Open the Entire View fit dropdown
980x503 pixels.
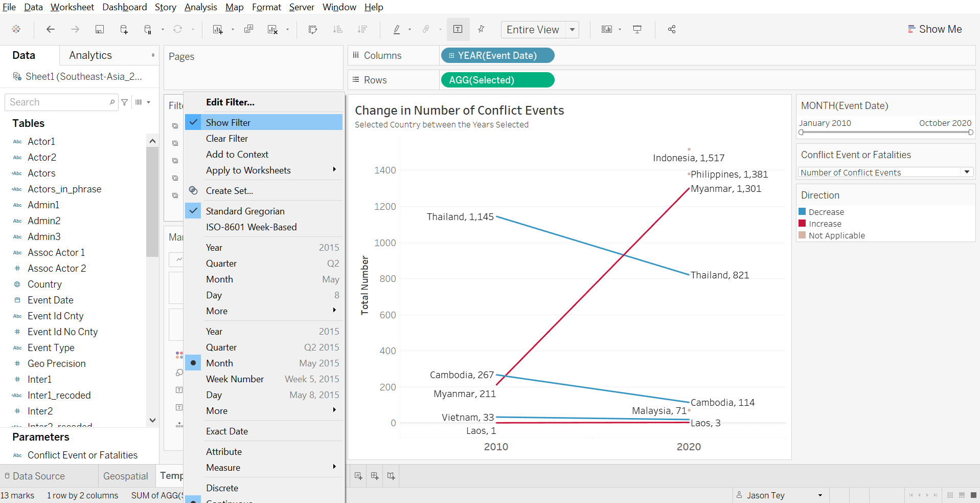[x=572, y=30]
